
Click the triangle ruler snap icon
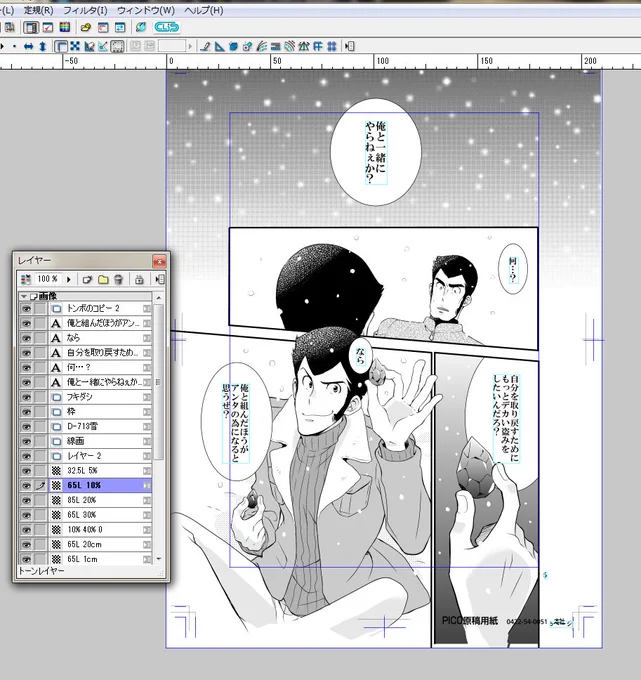click(x=219, y=46)
